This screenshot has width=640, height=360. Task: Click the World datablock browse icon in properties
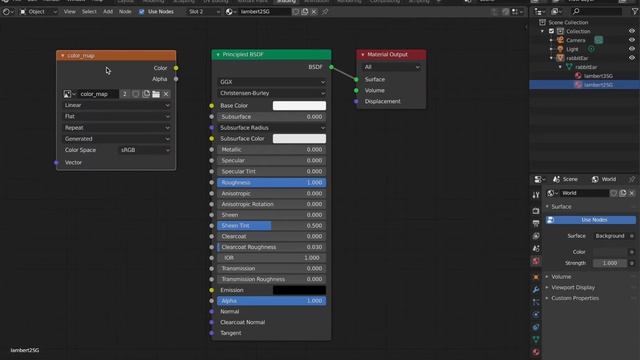point(552,193)
